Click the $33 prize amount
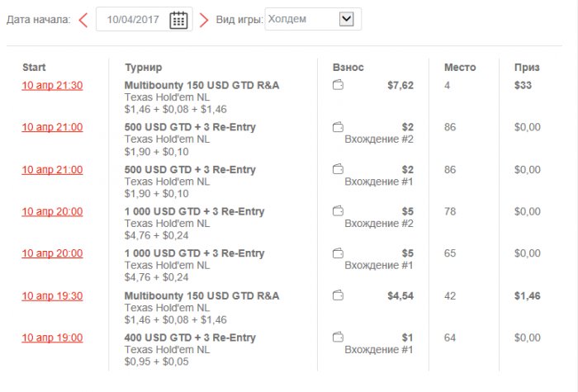The height and width of the screenshot is (392, 578). (x=523, y=85)
